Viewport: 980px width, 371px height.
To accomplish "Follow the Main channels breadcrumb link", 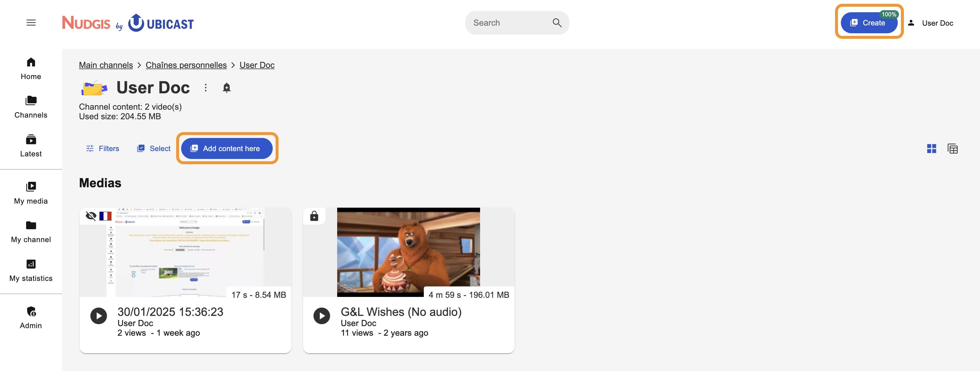I will click(106, 65).
